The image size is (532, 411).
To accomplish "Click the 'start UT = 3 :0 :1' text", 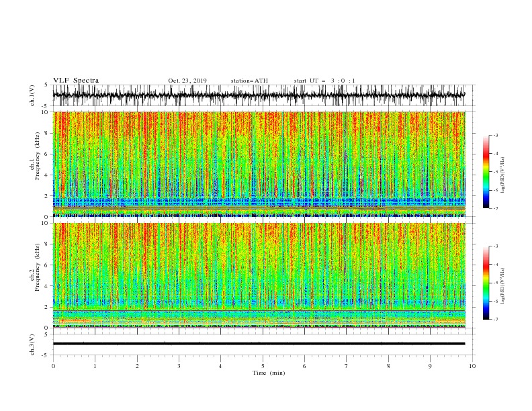I will click(324, 81).
